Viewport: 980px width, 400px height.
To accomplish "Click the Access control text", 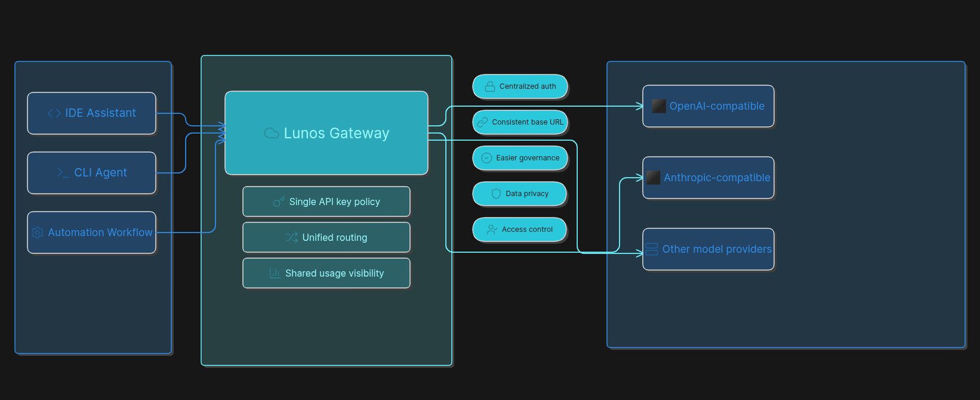I will pos(527,230).
